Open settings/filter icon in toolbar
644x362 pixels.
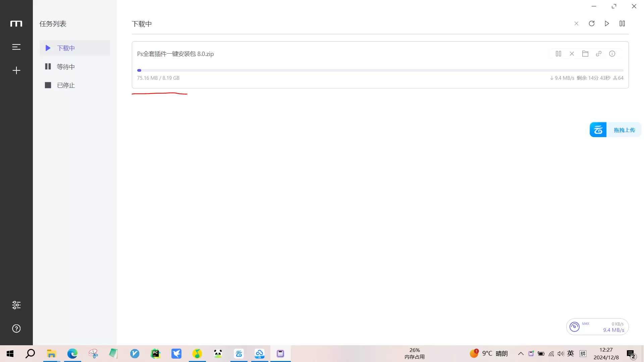click(16, 305)
